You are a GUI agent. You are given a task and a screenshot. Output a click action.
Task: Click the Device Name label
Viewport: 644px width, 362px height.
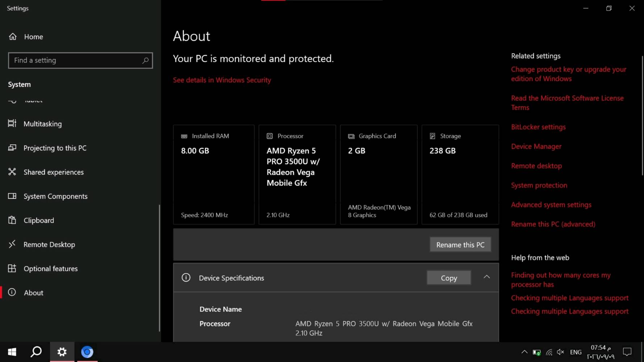point(220,309)
